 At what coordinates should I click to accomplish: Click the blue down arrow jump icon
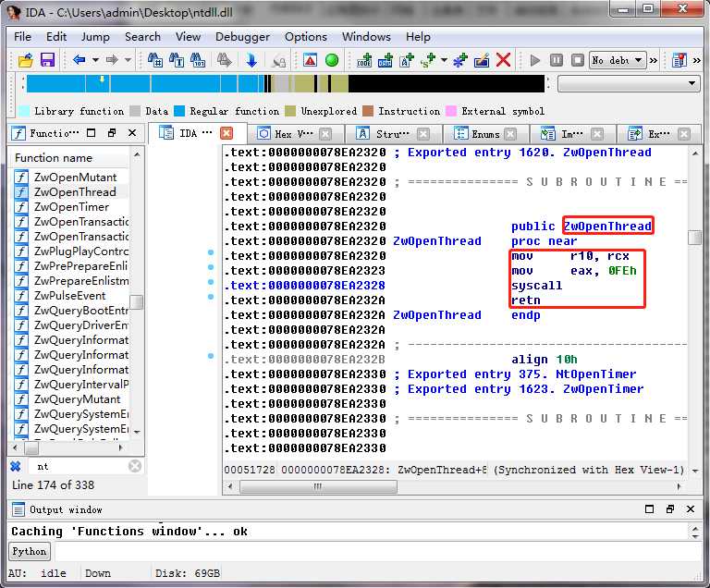(251, 60)
